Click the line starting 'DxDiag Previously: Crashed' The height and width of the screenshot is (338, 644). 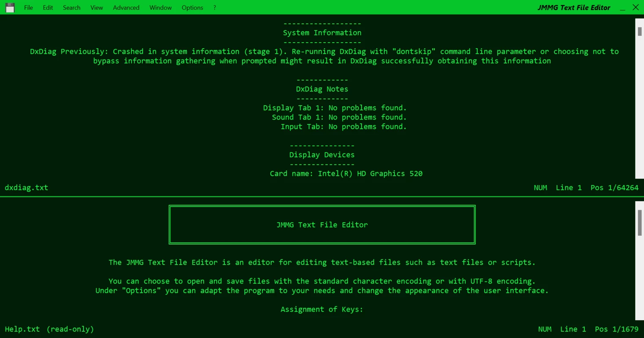(x=324, y=52)
